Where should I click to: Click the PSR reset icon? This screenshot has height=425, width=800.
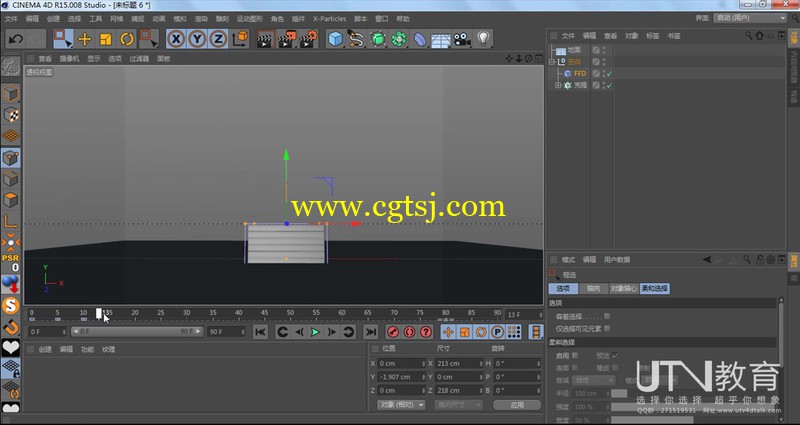11,263
